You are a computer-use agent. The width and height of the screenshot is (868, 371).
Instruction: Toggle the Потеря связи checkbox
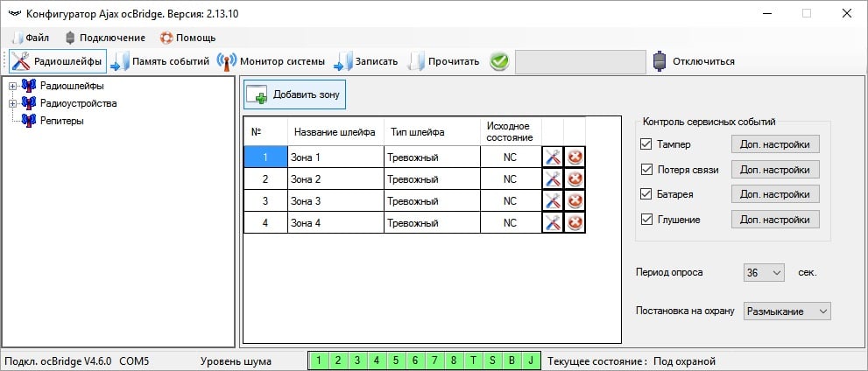(x=646, y=169)
